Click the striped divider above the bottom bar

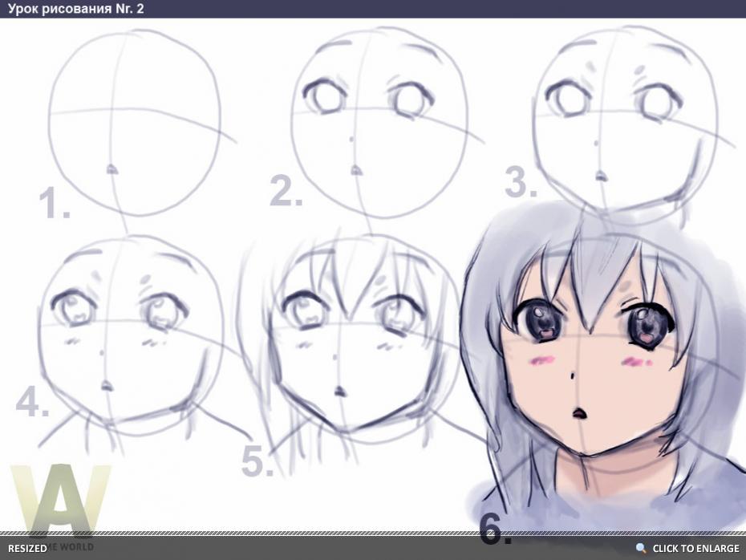[x=321, y=534]
